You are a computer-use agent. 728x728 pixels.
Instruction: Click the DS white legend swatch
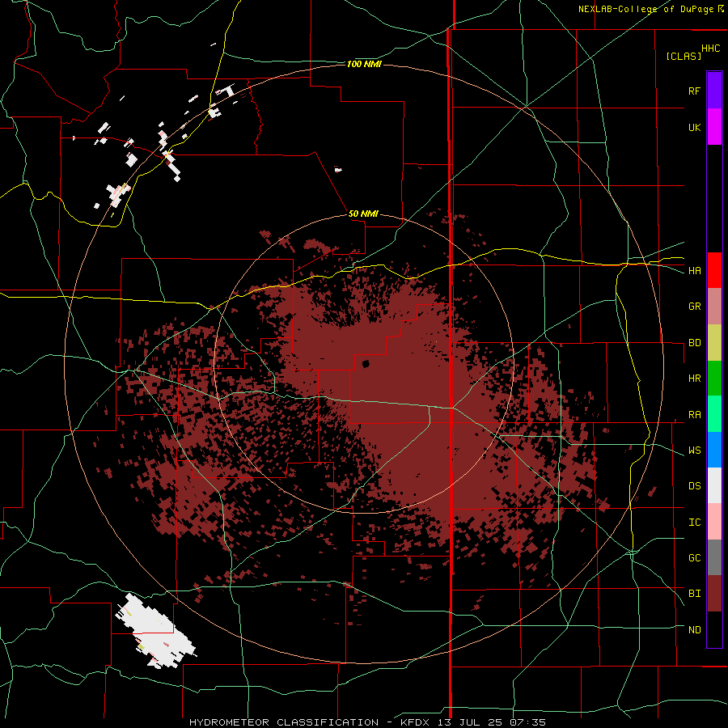(x=714, y=485)
